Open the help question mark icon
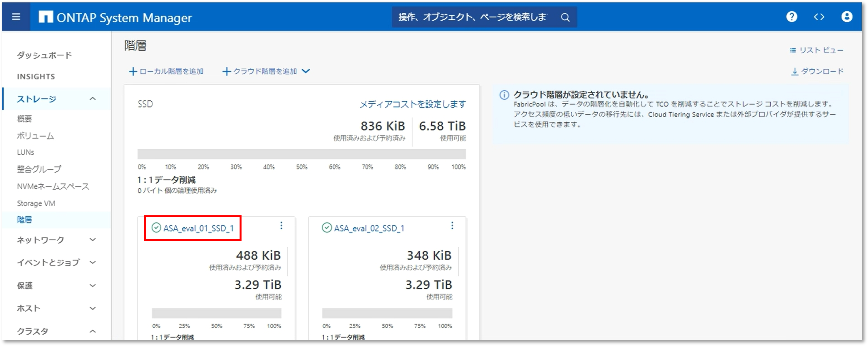The height and width of the screenshot is (346, 868). (792, 16)
